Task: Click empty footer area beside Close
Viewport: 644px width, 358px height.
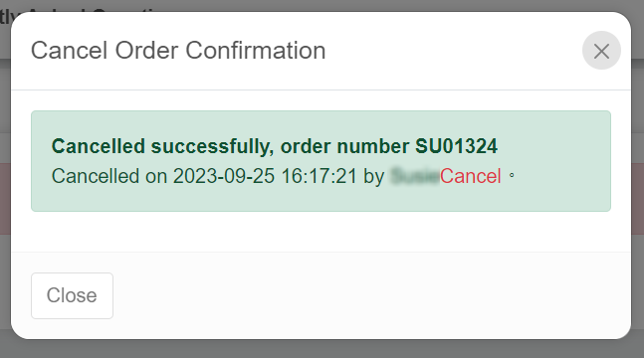Action: coord(369,295)
